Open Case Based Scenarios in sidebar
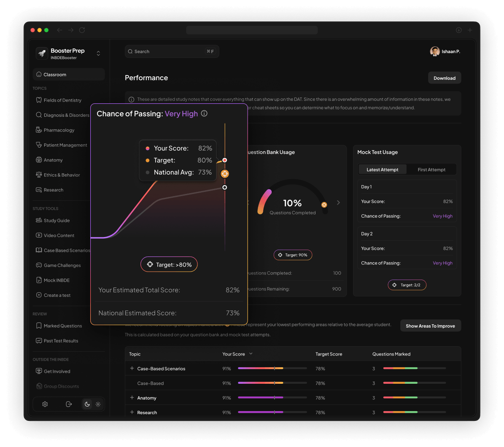This screenshot has height=447, width=504. (63, 250)
